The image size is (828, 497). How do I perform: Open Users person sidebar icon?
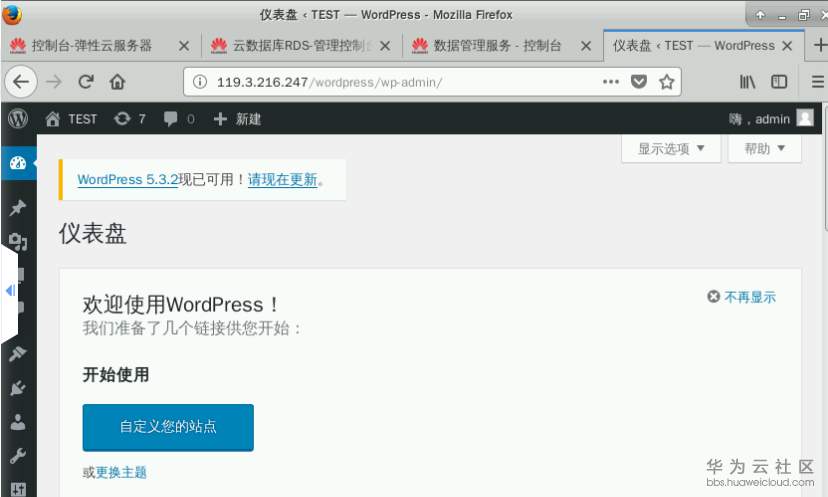[x=18, y=422]
